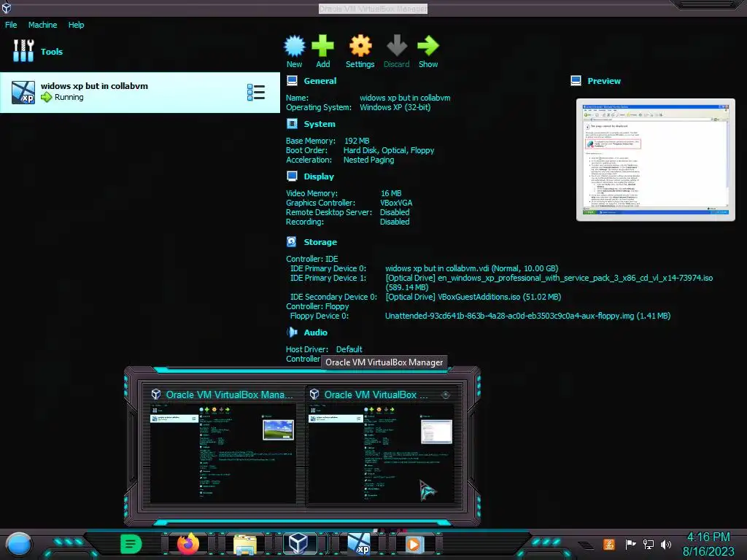Open the green chat-style taskbar app
The width and height of the screenshot is (747, 560).
[131, 544]
